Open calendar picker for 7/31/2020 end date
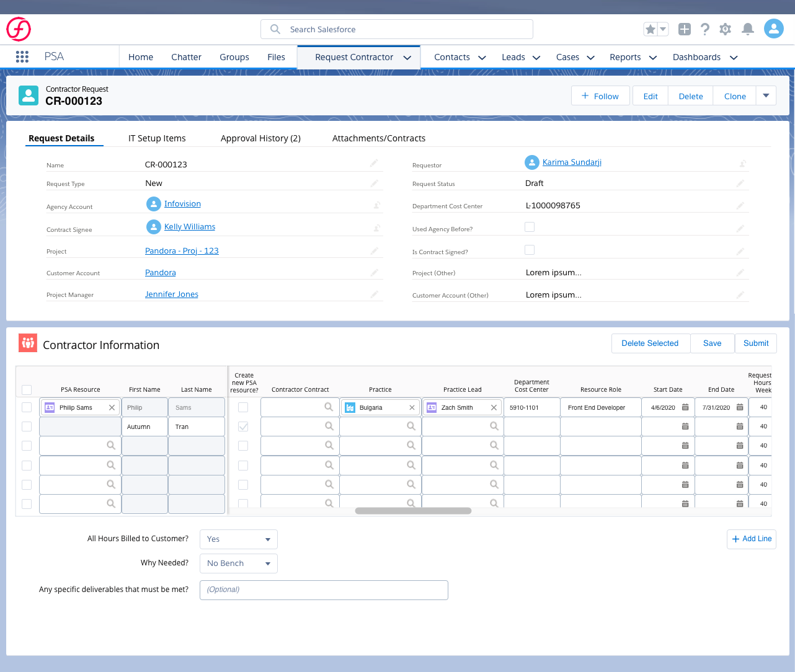 [740, 407]
